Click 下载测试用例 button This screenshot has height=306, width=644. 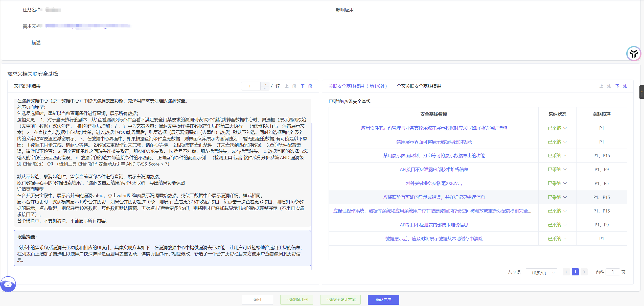tap(297, 300)
